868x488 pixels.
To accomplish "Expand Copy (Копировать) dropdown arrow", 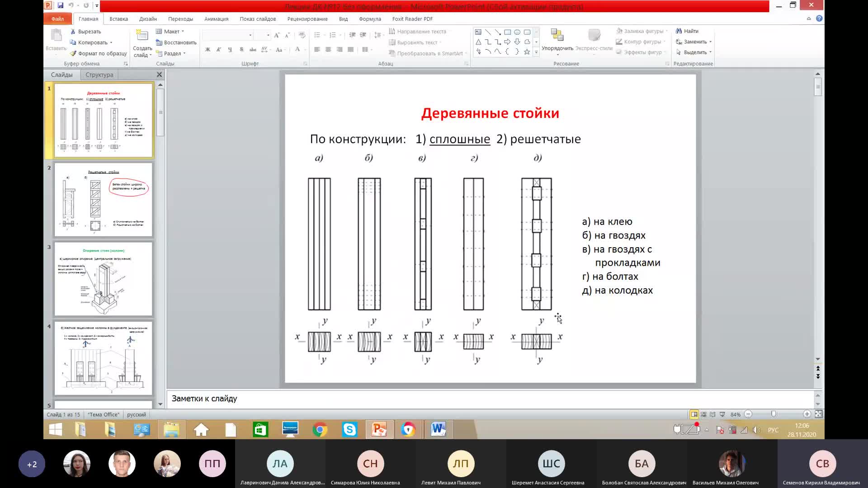I will pyautogui.click(x=111, y=42).
